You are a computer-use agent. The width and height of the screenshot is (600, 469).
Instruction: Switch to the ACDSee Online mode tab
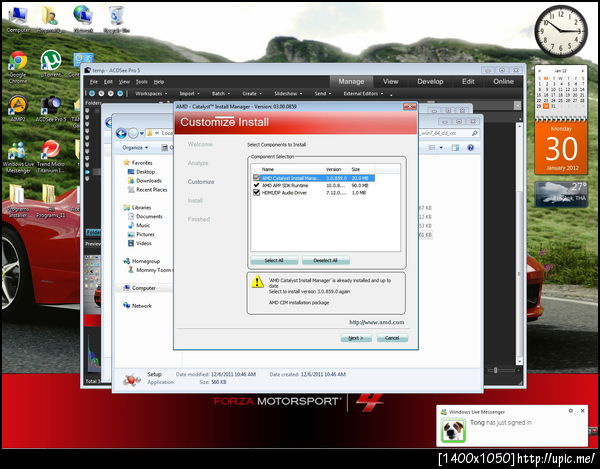coord(503,81)
